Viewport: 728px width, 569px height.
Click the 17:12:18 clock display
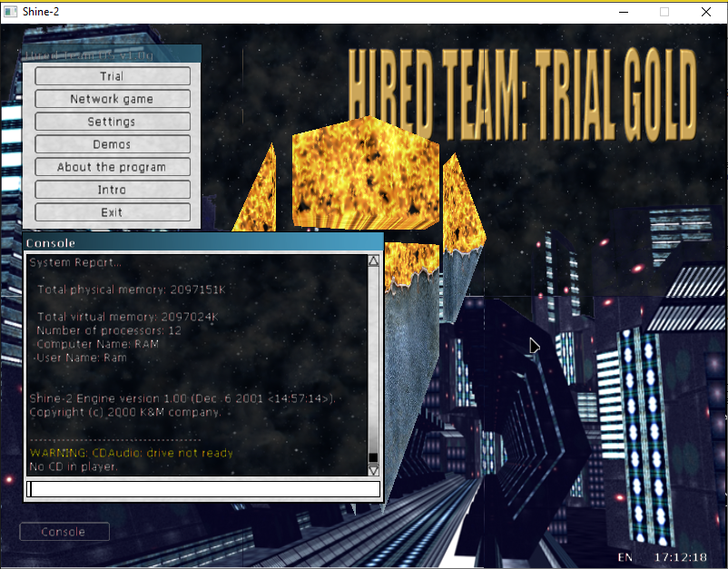coord(681,557)
